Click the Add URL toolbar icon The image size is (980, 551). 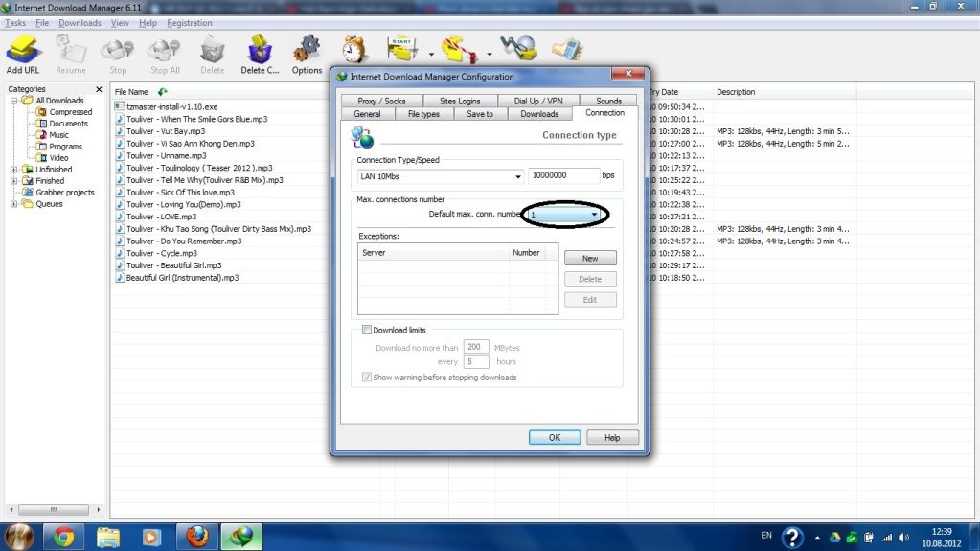23,55
